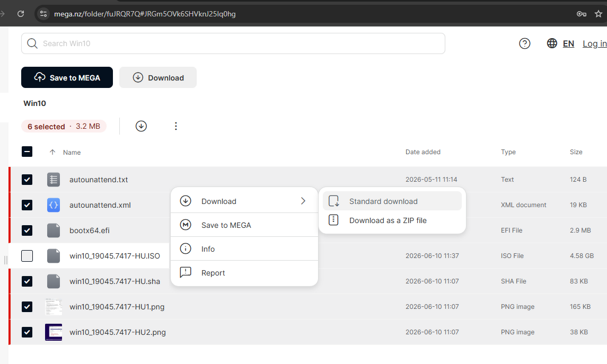Choose Download in the context menu
The width and height of the screenshot is (607, 364).
click(x=244, y=201)
